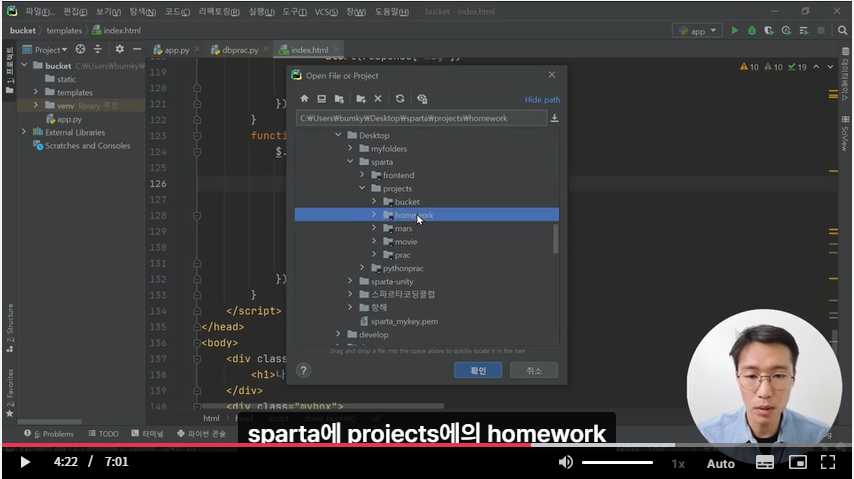Open Search Everywhere magnifier icon

[843, 31]
